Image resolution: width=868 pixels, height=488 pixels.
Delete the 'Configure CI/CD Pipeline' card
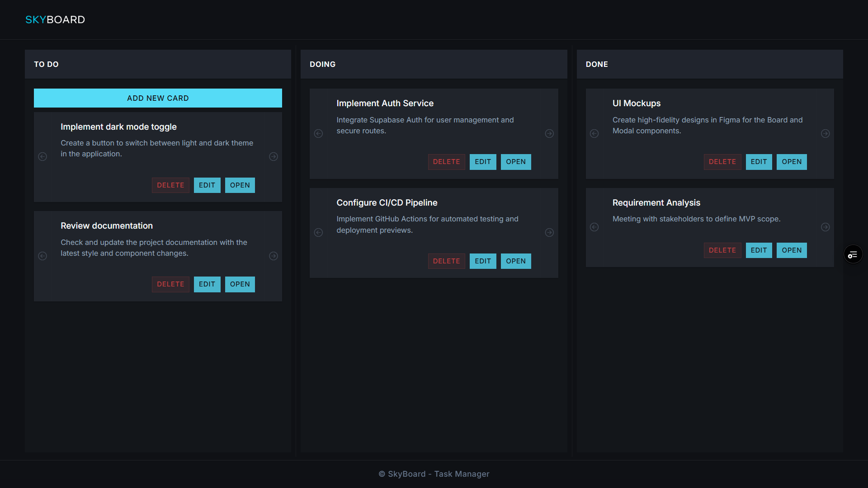(x=446, y=261)
